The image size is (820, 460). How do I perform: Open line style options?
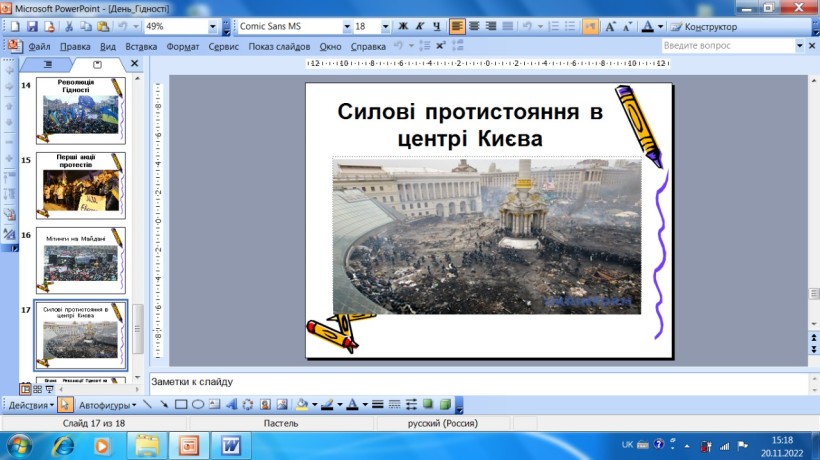pyautogui.click(x=378, y=405)
